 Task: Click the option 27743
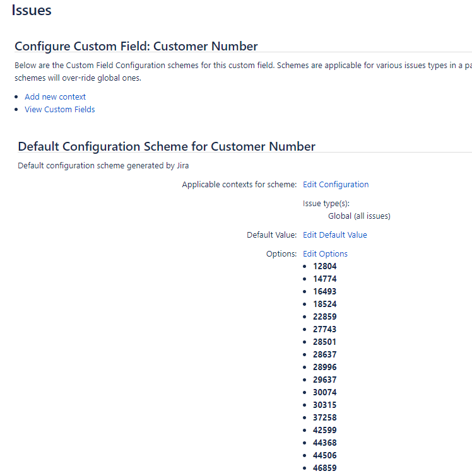[x=324, y=329]
